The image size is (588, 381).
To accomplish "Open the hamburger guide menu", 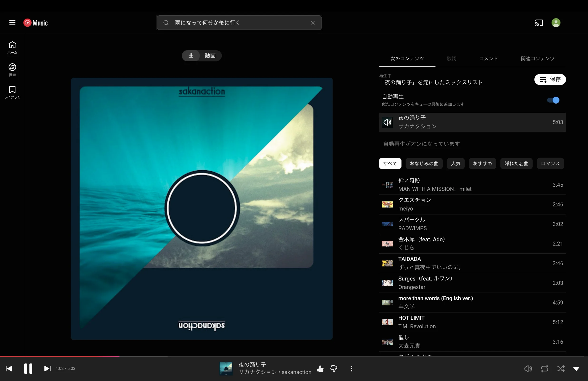I will click(x=12, y=23).
